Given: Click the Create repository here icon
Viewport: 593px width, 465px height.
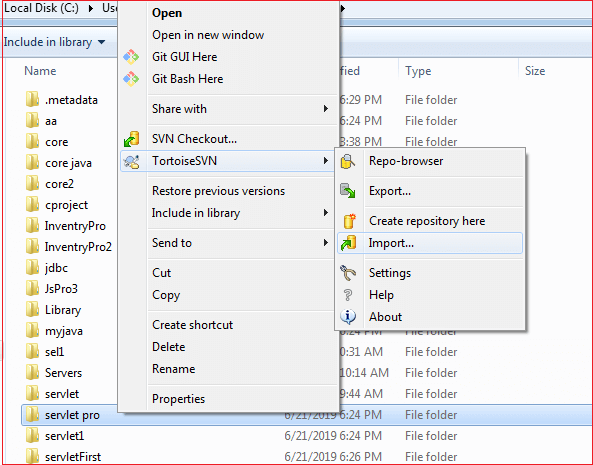Looking at the screenshot, I should 349,221.
